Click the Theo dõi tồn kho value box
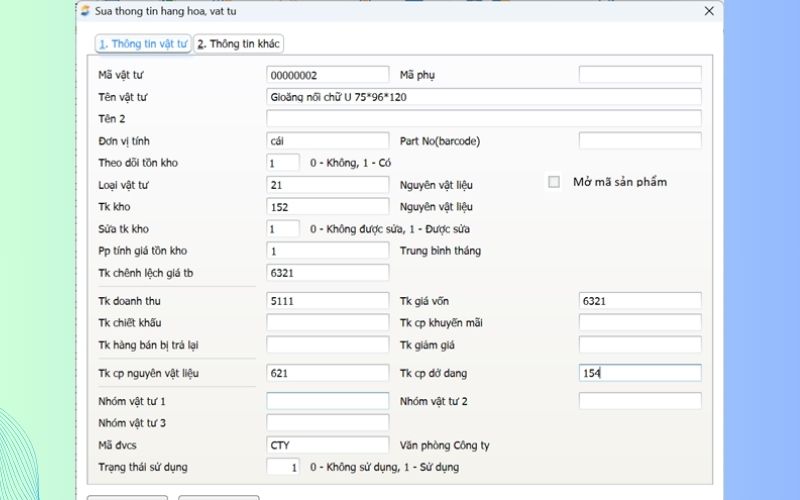 (283, 163)
